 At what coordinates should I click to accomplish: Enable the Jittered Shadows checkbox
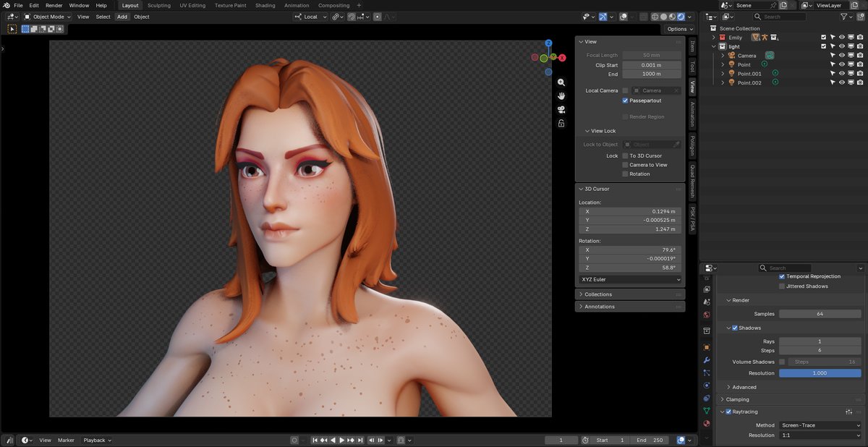pos(782,286)
